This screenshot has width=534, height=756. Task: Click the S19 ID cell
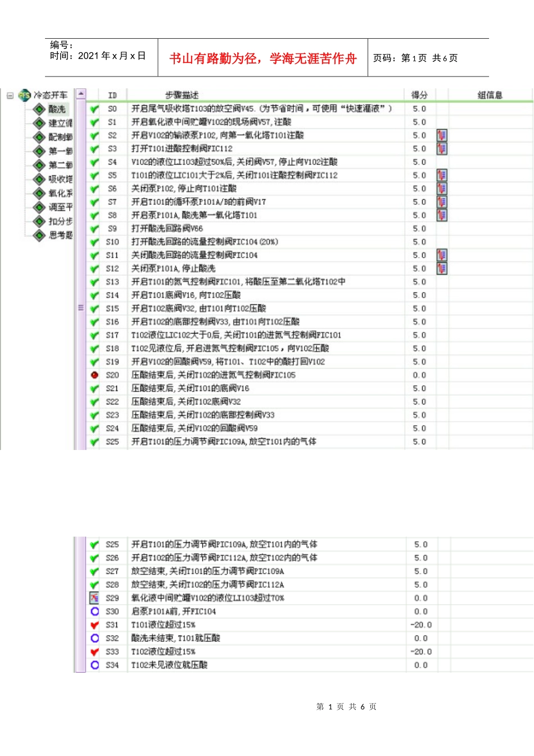pos(112,362)
